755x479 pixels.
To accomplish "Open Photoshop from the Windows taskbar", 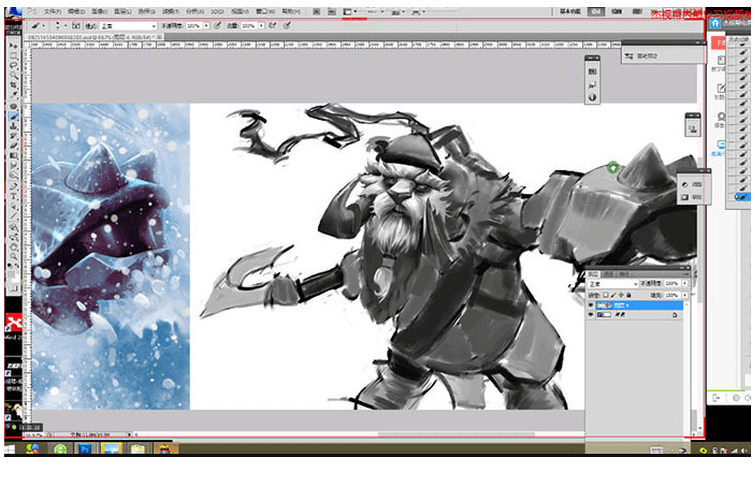I will [85, 449].
